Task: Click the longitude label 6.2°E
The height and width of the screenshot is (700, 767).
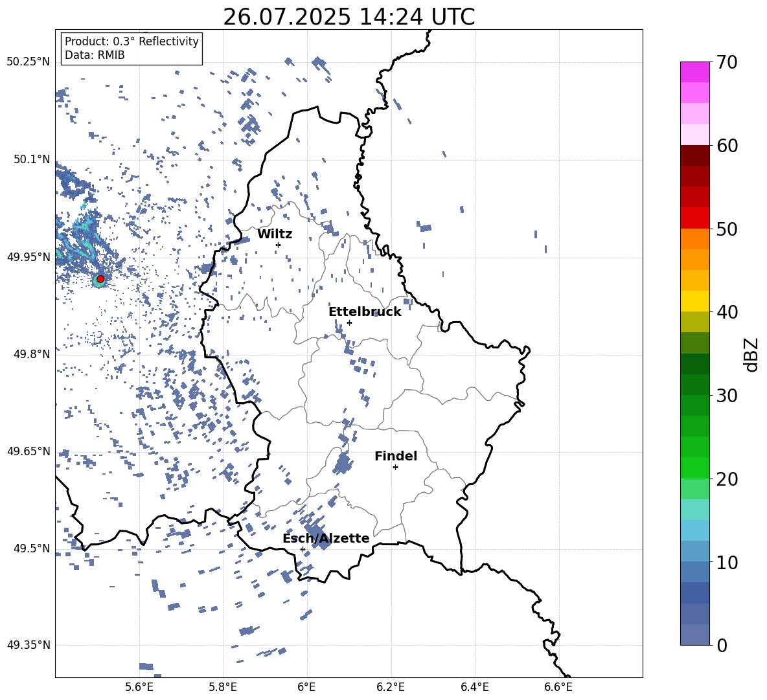Action: tap(391, 687)
